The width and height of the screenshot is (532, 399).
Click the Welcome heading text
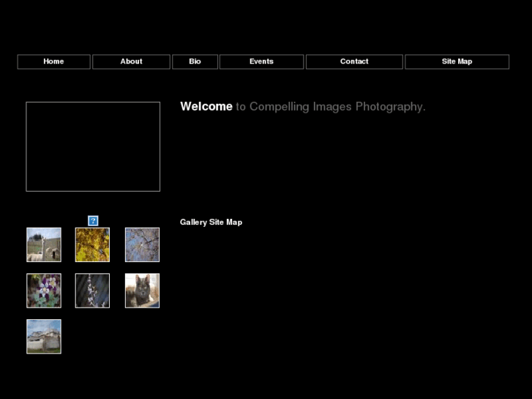(x=206, y=107)
